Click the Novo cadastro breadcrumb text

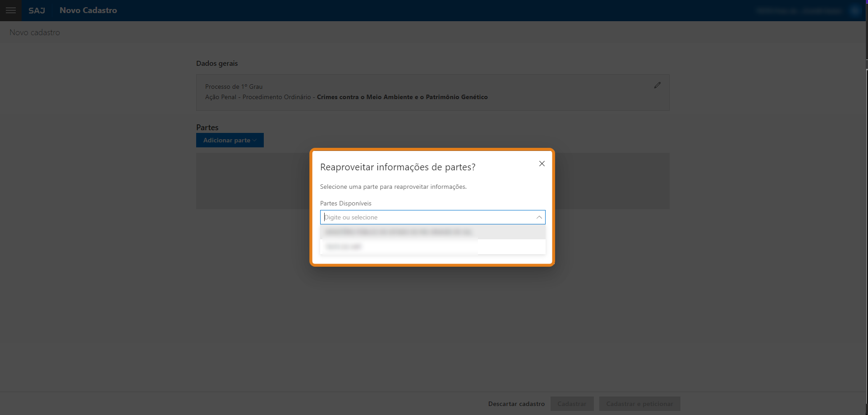(x=35, y=32)
